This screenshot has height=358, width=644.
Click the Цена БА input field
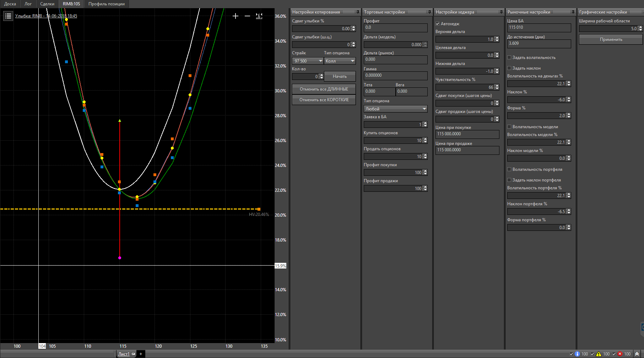(539, 28)
